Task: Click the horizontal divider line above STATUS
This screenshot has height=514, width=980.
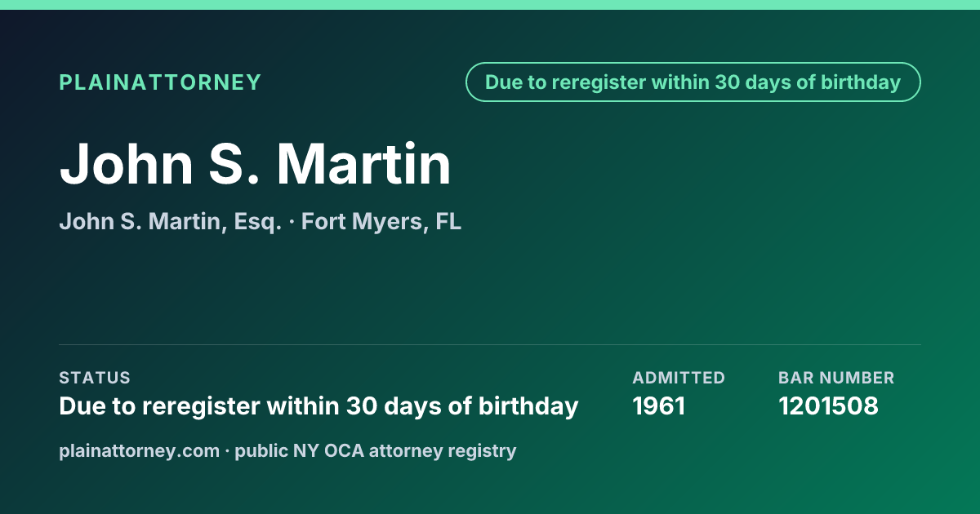Action: (x=490, y=344)
